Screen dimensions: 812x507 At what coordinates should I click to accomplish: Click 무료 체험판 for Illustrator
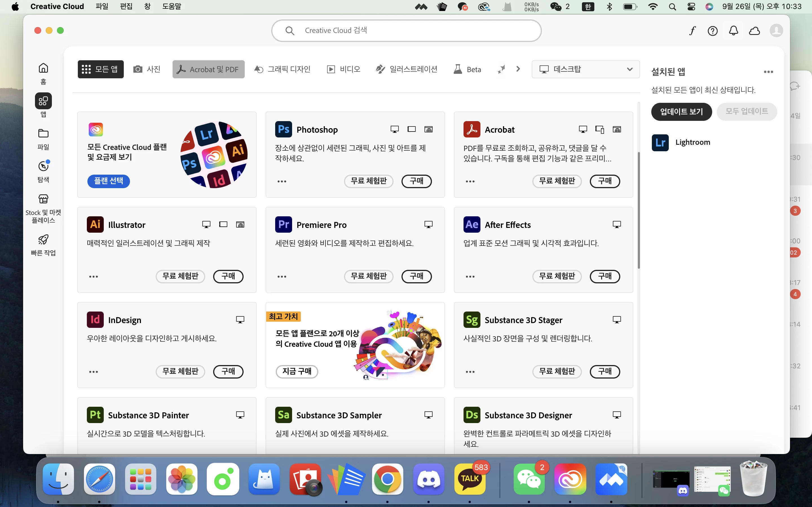[180, 276]
